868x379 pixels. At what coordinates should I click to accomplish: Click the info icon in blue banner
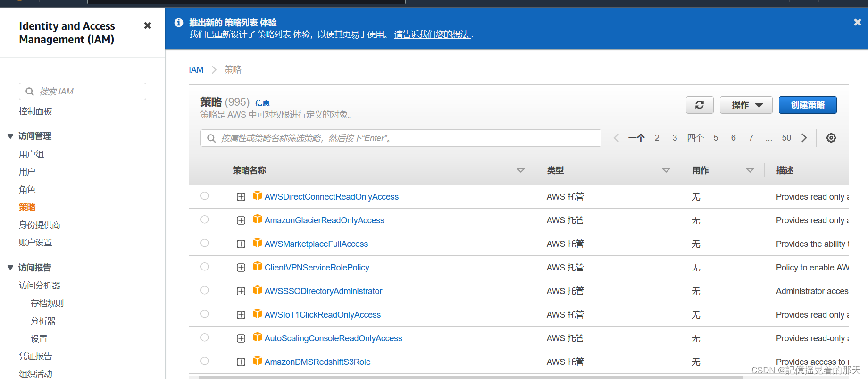tap(179, 22)
